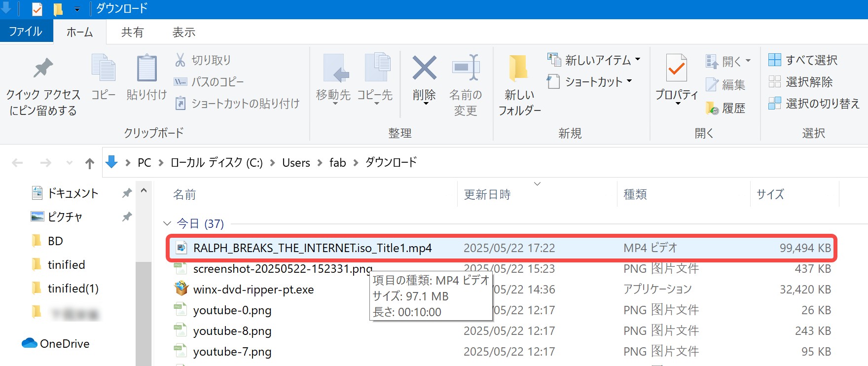Create a New folder (新しいフォルダー)

point(519,85)
